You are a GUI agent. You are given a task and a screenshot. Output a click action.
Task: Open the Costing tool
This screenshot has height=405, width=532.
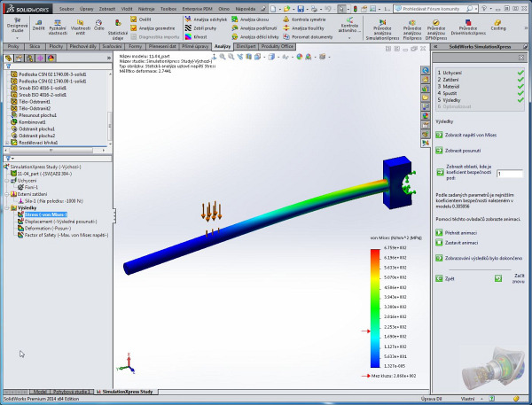click(x=498, y=25)
